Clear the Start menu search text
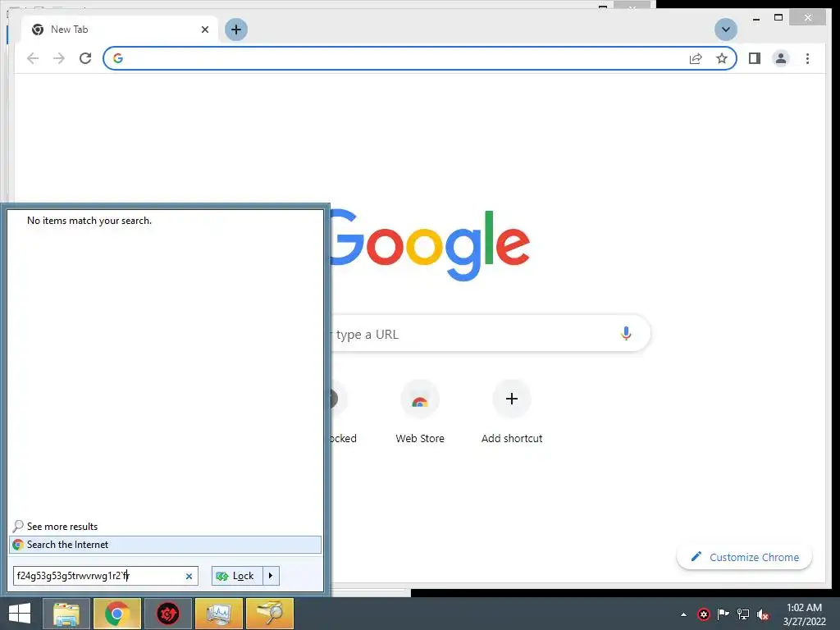 click(189, 576)
